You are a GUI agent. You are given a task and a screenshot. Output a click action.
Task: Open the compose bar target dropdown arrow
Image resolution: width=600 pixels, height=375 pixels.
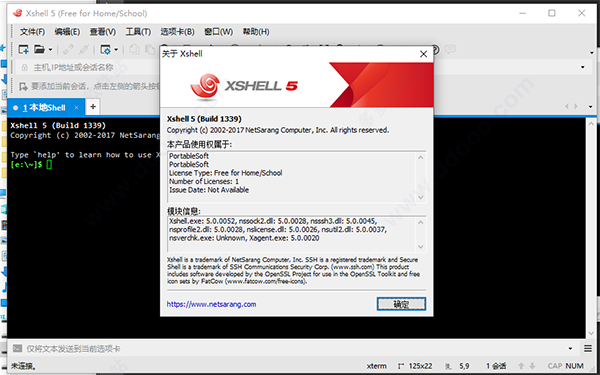(570, 349)
